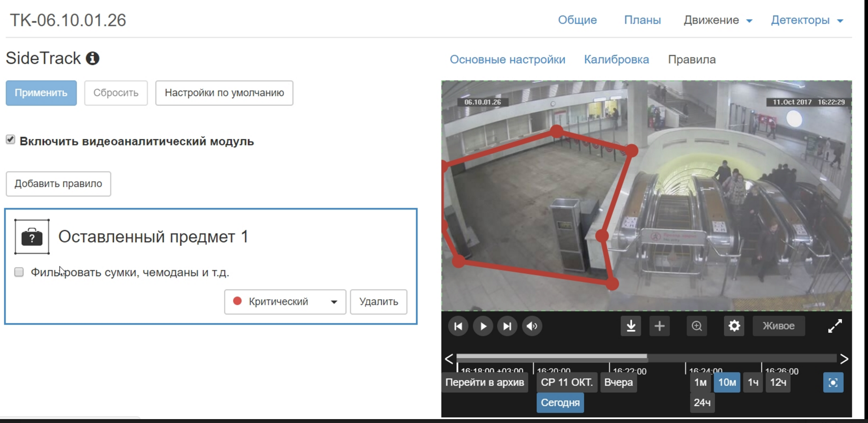
Task: Set timeline scale to 1м
Action: [x=700, y=383]
